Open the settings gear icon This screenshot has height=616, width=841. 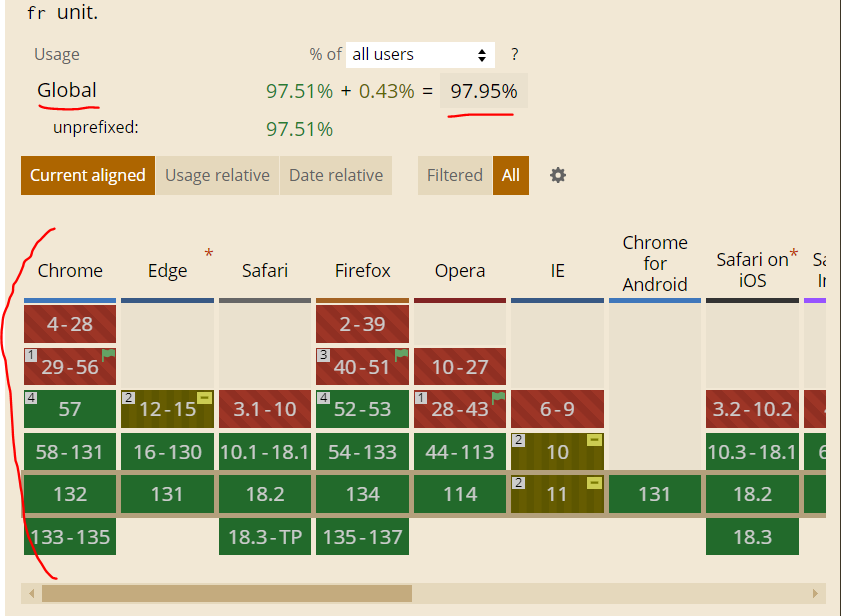pos(558,175)
